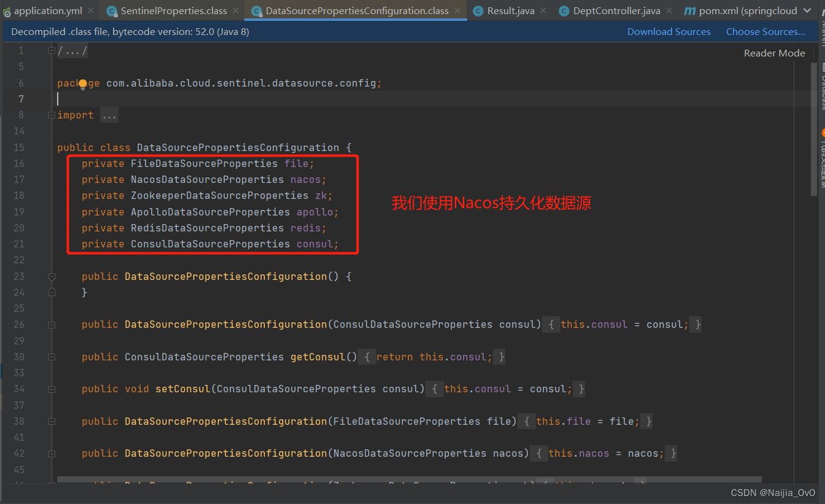
Task: Close the SentinelProperties.class tab
Action: [236, 11]
